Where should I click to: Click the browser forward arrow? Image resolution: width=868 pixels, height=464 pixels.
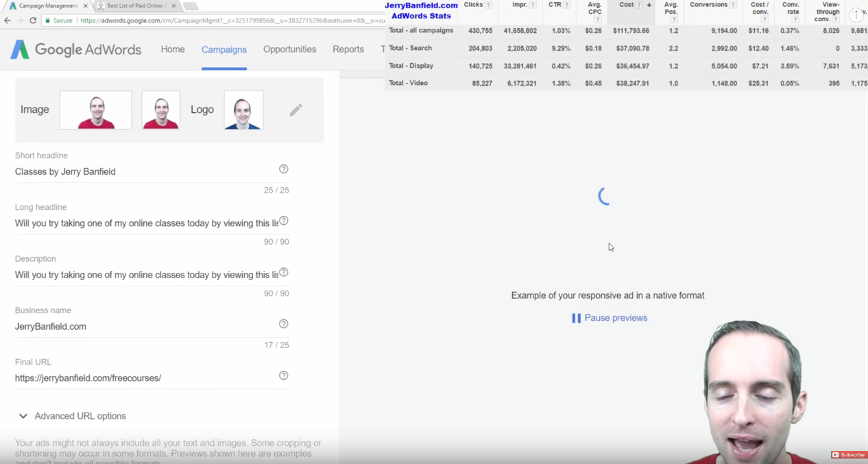[x=20, y=21]
